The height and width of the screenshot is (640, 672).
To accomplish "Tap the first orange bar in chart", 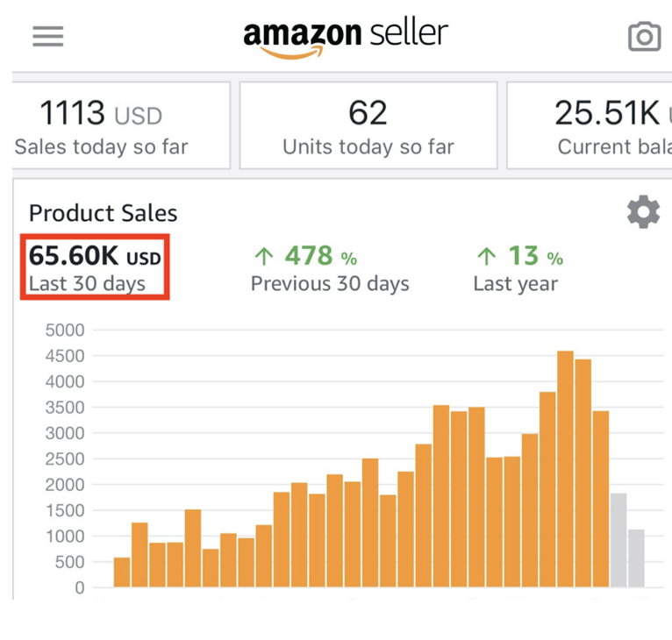I will click(122, 572).
